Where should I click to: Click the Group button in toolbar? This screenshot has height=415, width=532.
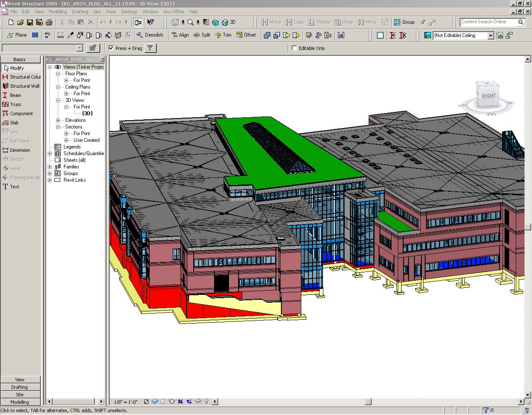[404, 22]
